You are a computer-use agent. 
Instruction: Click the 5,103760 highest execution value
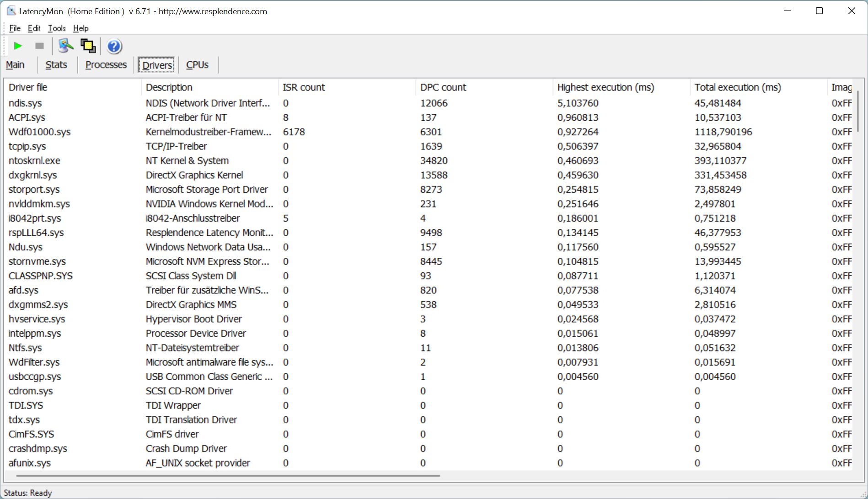click(578, 103)
